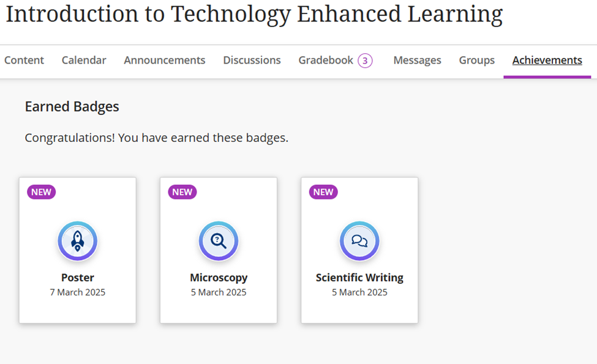Click the Gradebook notification count 3

click(x=365, y=61)
